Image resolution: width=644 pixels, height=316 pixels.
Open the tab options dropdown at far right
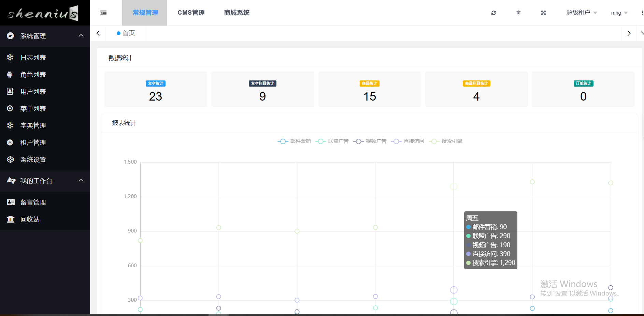click(x=642, y=33)
